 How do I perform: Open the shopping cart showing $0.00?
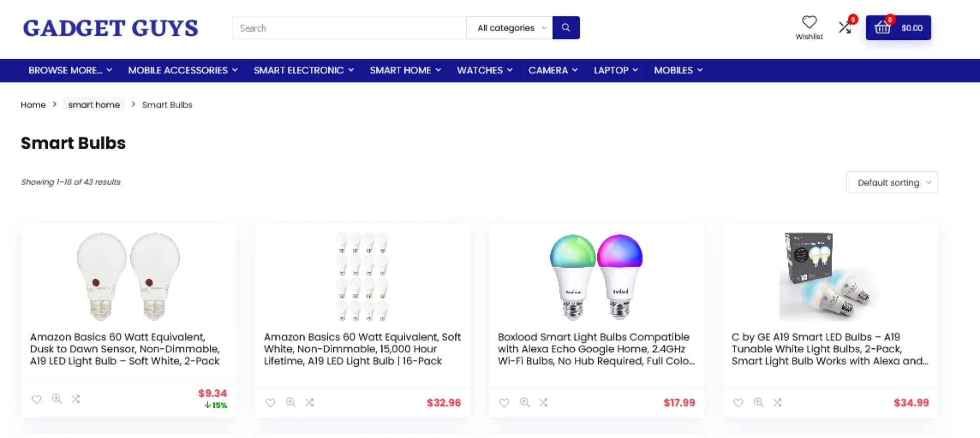coord(898,28)
